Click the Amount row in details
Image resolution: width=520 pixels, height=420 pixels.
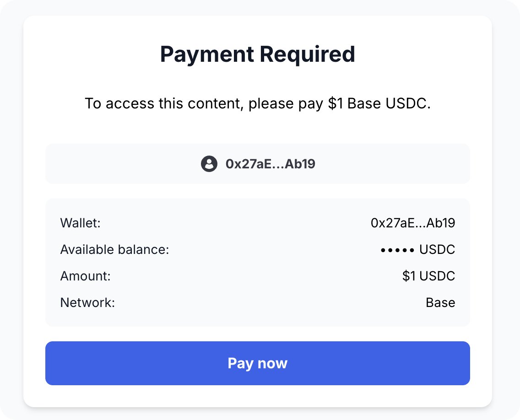258,276
